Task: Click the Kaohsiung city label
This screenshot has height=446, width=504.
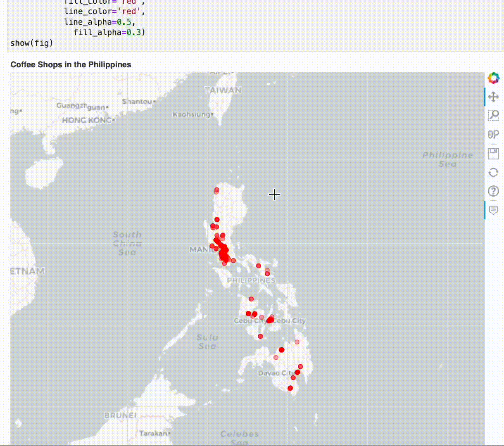Action: [x=191, y=114]
